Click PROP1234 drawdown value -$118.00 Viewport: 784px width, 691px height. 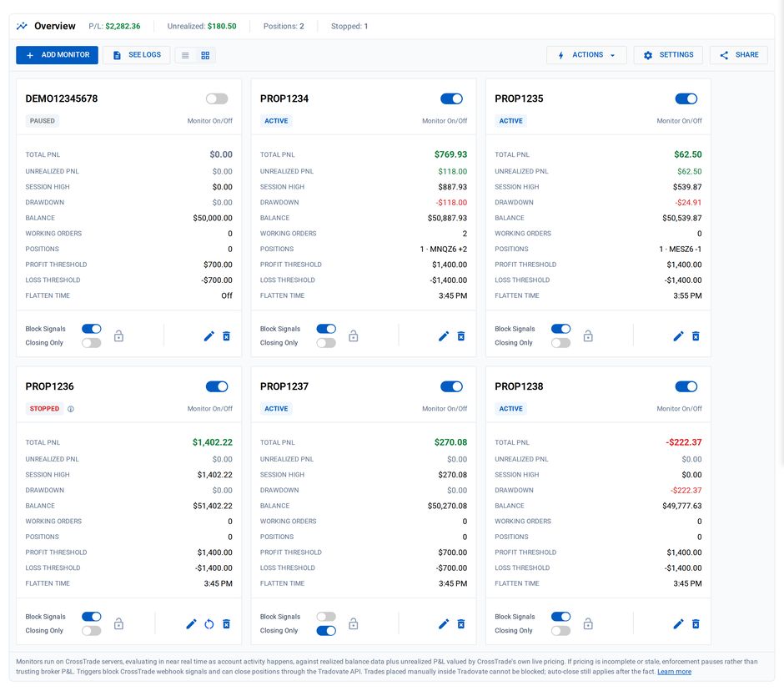pyautogui.click(x=451, y=203)
